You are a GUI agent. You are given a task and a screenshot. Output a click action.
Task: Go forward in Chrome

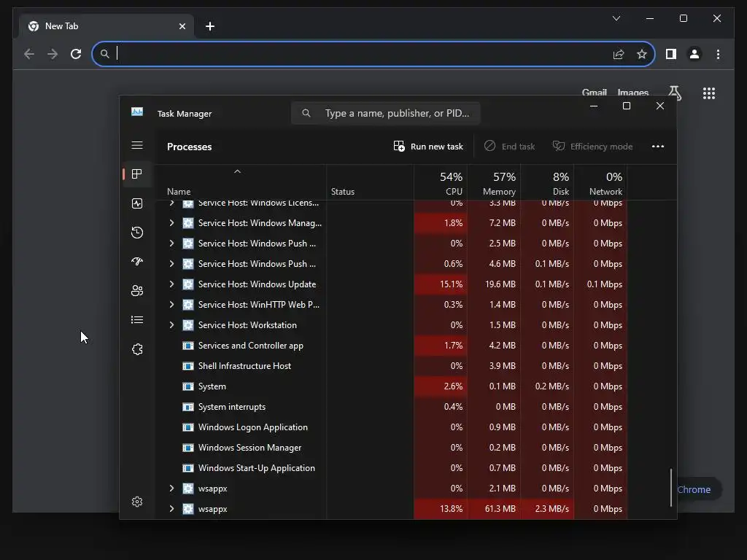pos(53,54)
